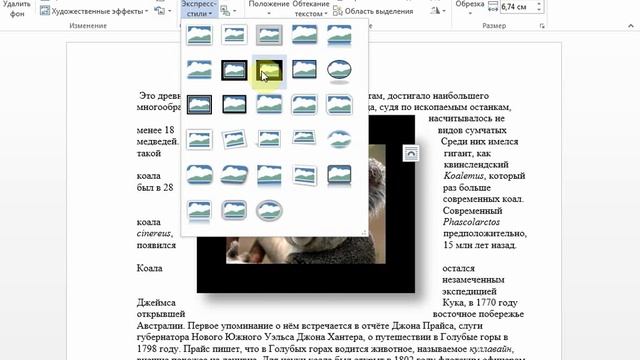Apply the Drop Shadow Rectangle picture style
This screenshot has width=640, height=360.
[x=304, y=35]
